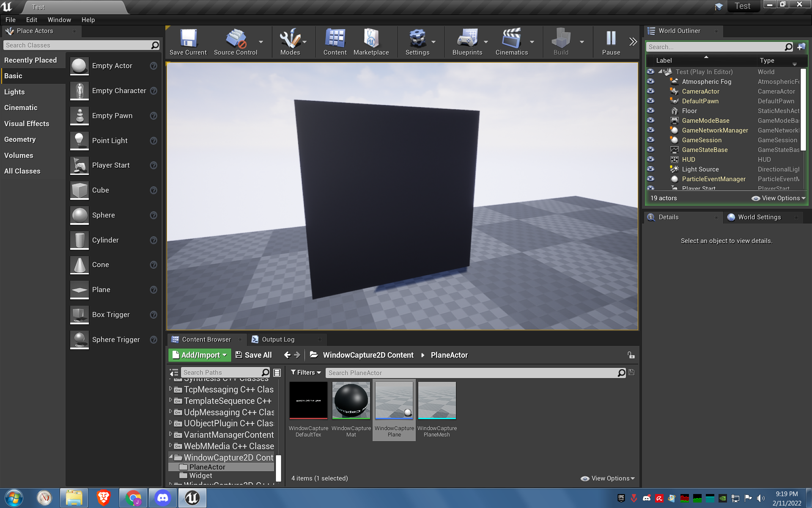Viewport: 812px width, 508px height.
Task: Expand the WebMMedia C++ Classes folder
Action: click(170, 446)
